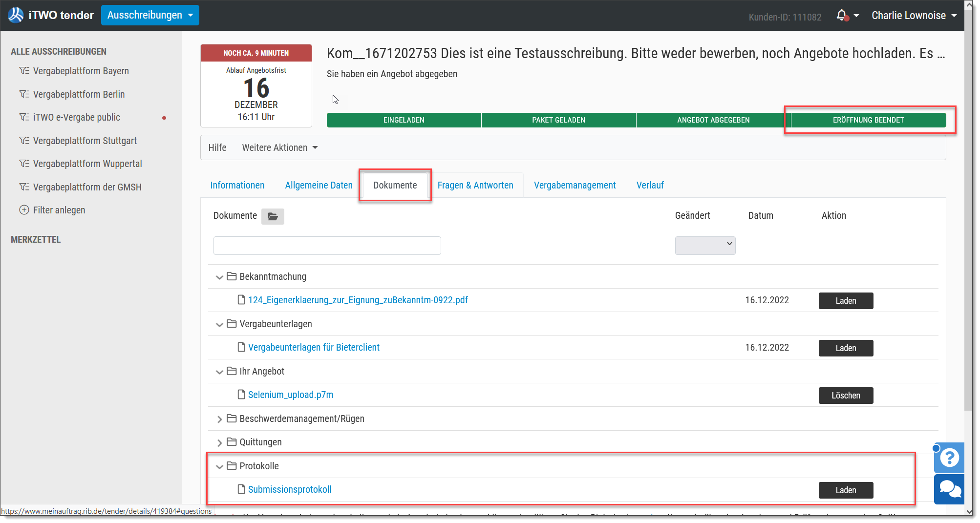Image resolution: width=980 pixels, height=523 pixels.
Task: Open Vergabeunterlagen für Bieterclient link
Action: 314,347
